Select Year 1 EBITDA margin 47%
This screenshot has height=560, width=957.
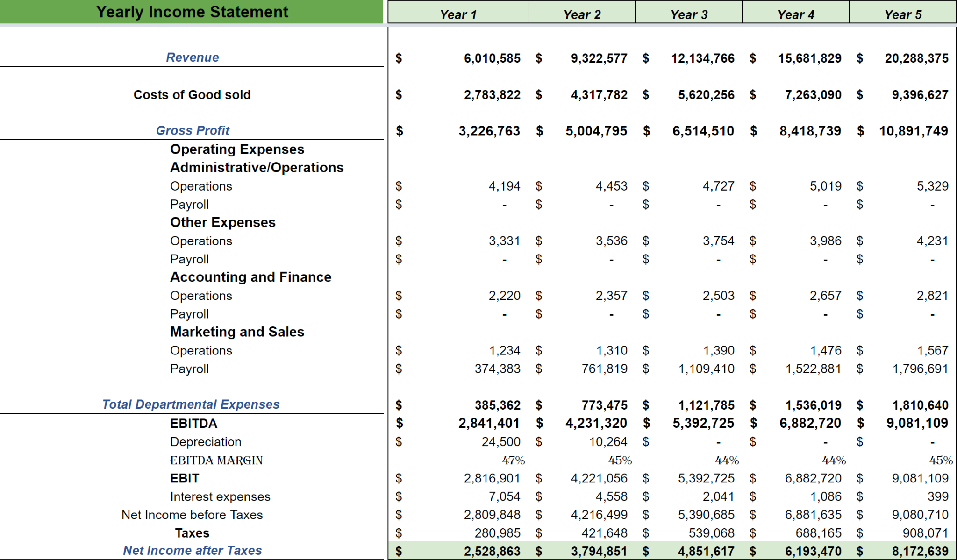(514, 461)
